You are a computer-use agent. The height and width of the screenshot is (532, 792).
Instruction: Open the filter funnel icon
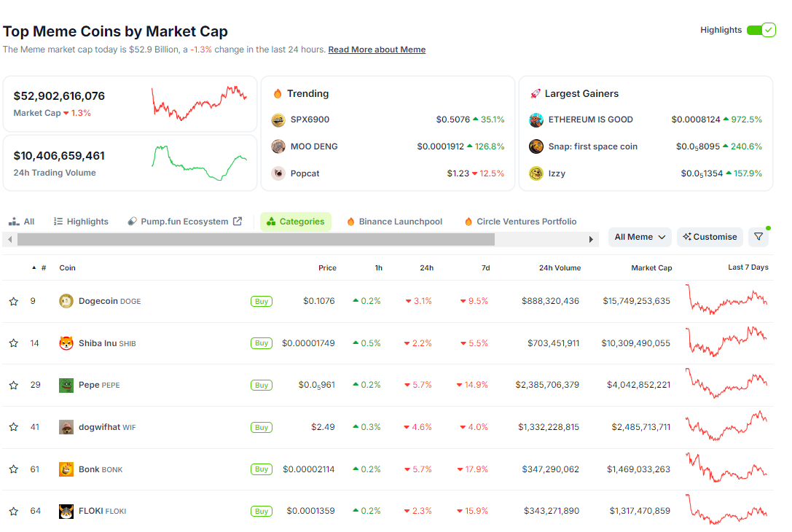point(758,236)
